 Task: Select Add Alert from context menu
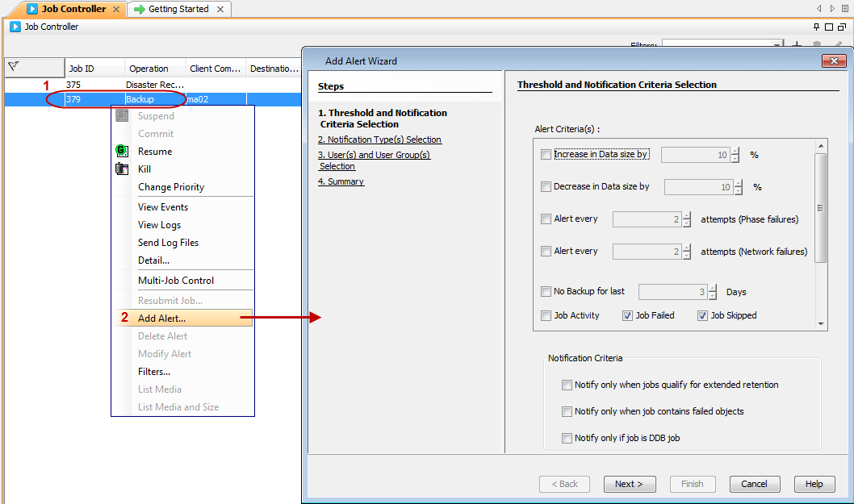pyautogui.click(x=161, y=319)
